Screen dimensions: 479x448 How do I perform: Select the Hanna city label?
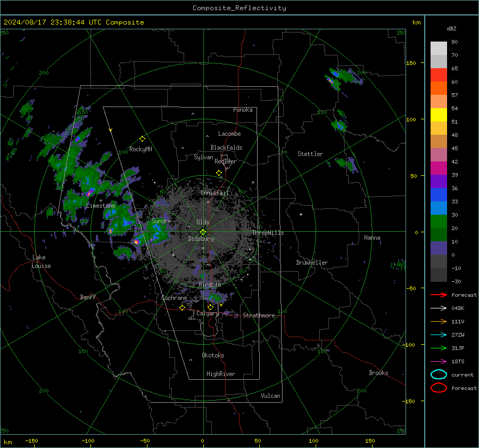pos(372,238)
